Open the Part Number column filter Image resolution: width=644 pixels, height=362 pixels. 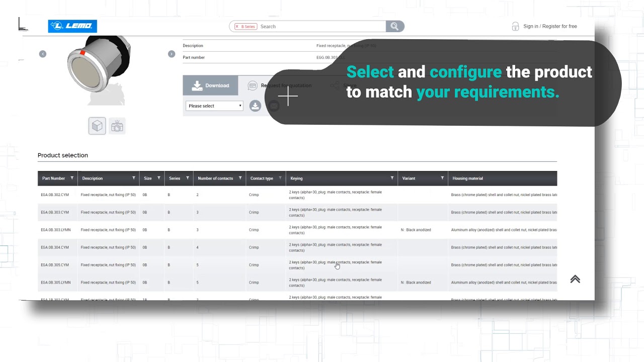72,178
